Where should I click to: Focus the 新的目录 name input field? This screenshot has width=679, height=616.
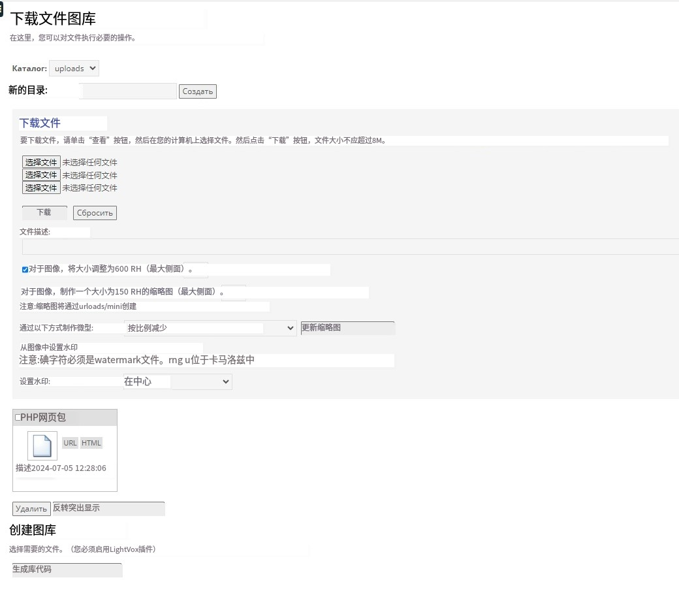(x=129, y=91)
